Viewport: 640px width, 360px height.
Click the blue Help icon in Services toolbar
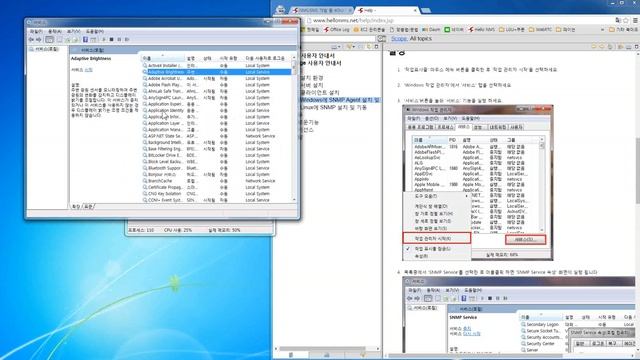(x=85, y=40)
